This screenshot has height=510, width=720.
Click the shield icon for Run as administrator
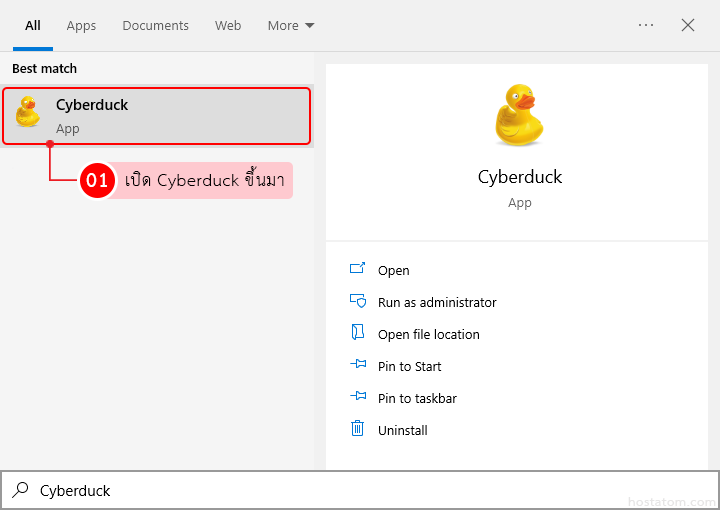click(358, 301)
